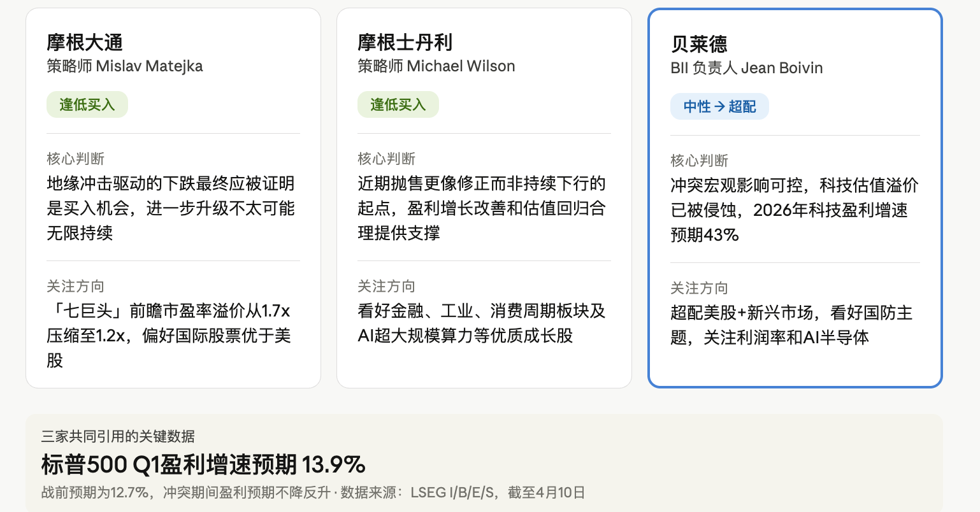The width and height of the screenshot is (980, 512).
Task: Click the 2026年科技盈利增速 paragraph
Action: pyautogui.click(x=794, y=210)
